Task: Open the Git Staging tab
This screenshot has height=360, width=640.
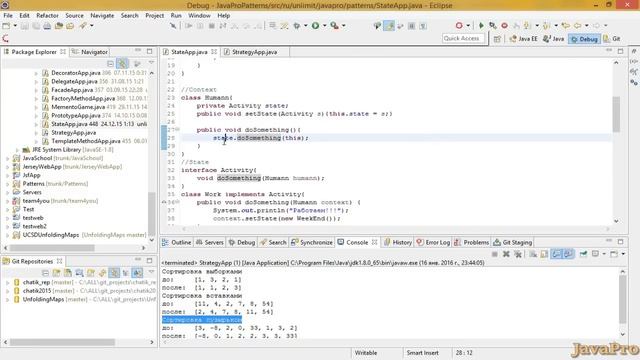Action: [513, 242]
